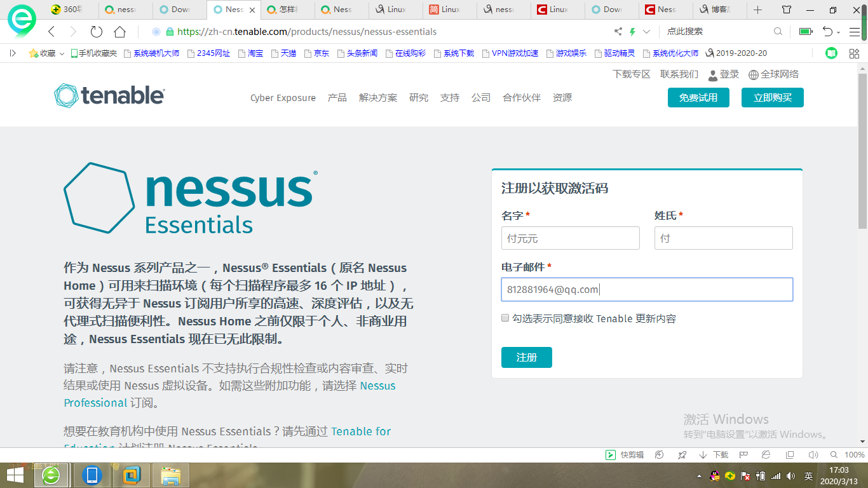
Task: Click the rocket accelerator icon
Action: [682, 455]
